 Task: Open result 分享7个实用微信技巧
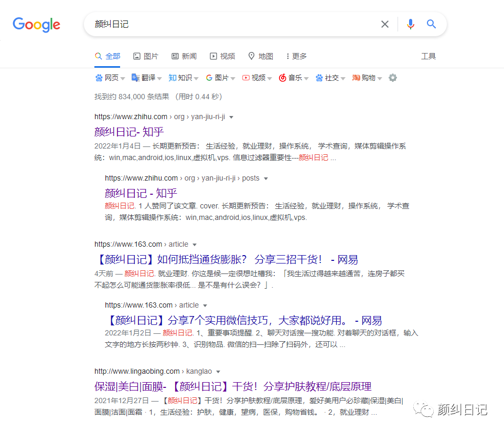(243, 320)
